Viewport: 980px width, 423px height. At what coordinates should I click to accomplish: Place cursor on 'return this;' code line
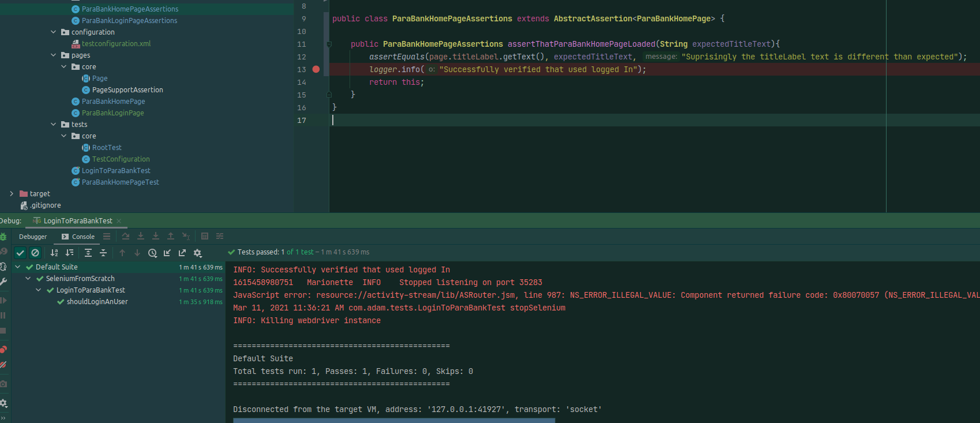396,83
